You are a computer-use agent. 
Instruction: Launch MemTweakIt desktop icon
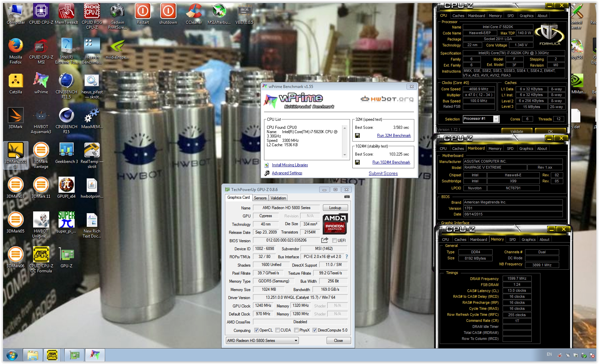66,14
